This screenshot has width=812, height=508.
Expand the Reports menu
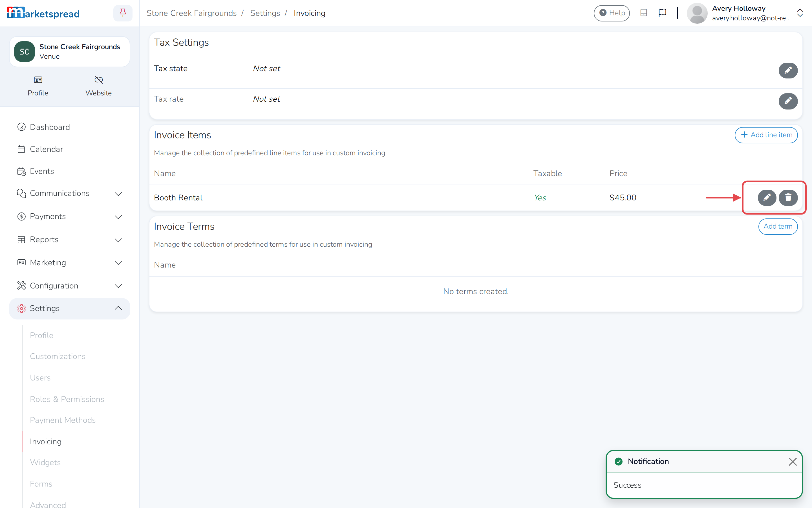point(69,240)
